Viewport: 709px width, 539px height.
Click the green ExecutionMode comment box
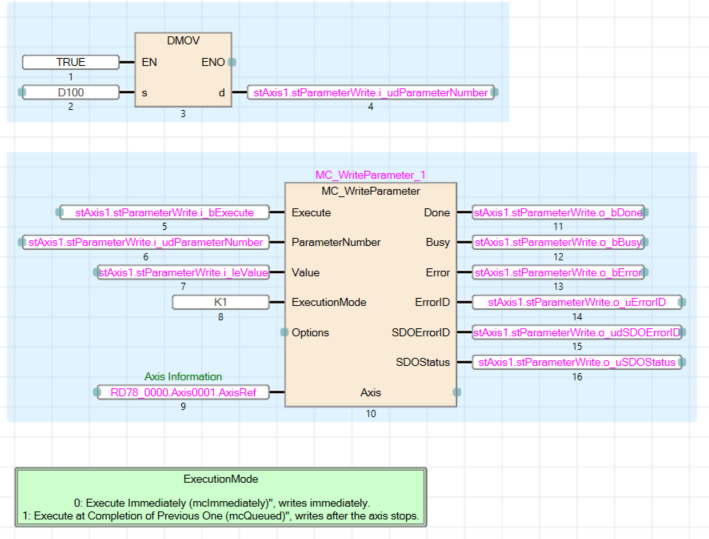[221, 497]
